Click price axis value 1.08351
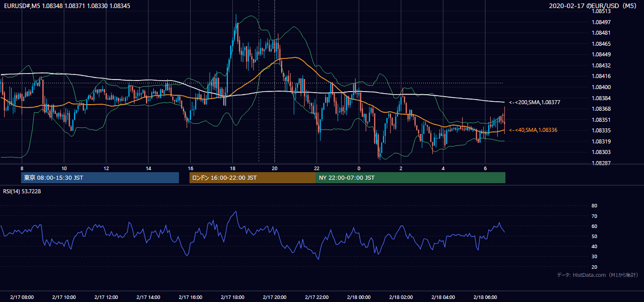Screen dimensions: 644x302 coord(601,120)
